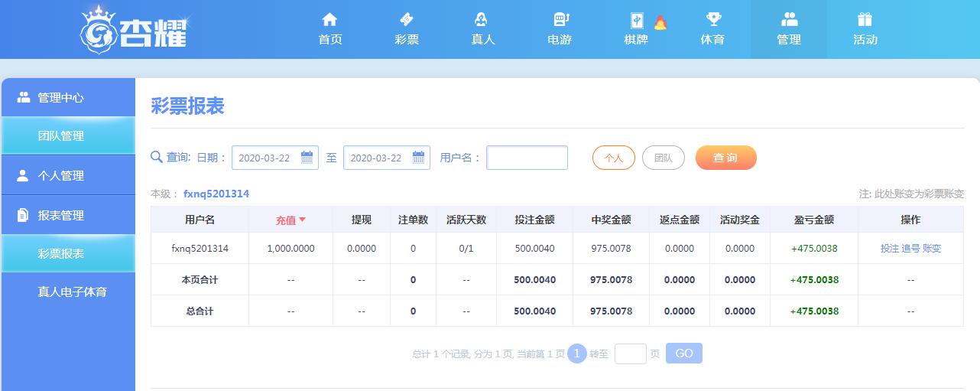
Task: Open 投注 link for fxnq5201314
Action: pos(890,249)
